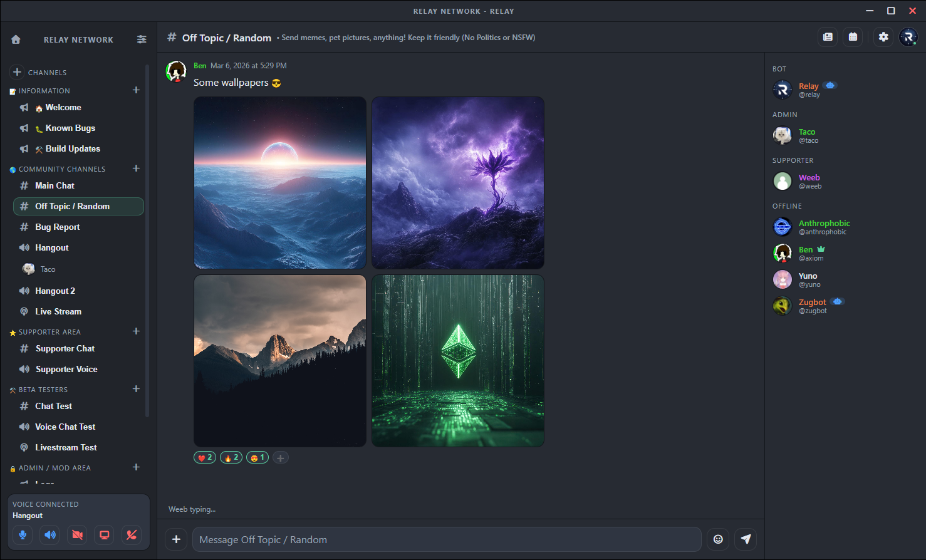Screen dimensions: 926x560
Task: Click the heart reaction on Ben's message
Action: [205, 458]
